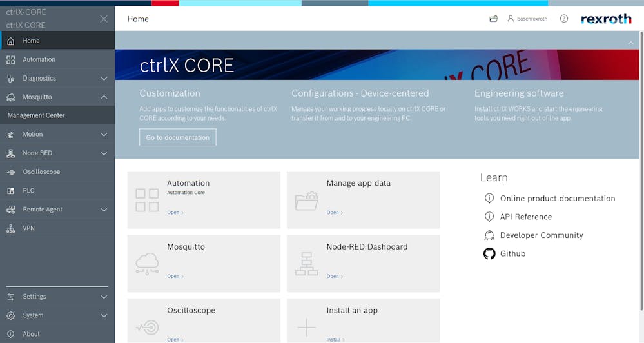Select PLC in the sidebar menu
The width and height of the screenshot is (644, 343).
click(x=57, y=191)
